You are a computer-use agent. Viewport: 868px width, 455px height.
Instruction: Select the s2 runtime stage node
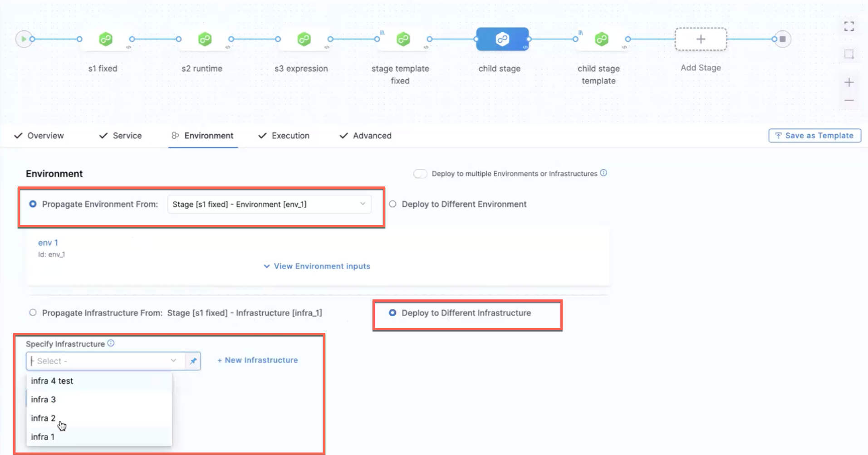pos(205,39)
